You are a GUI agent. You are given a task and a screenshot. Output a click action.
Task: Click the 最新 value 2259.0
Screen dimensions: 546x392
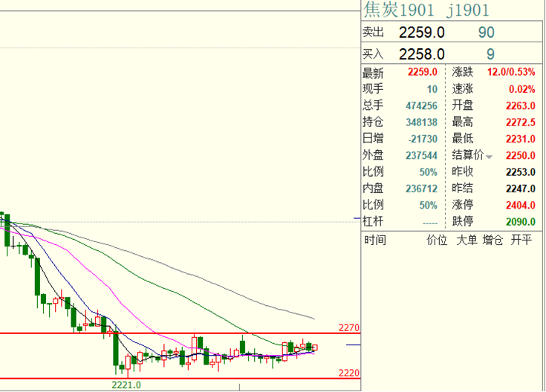click(x=423, y=72)
